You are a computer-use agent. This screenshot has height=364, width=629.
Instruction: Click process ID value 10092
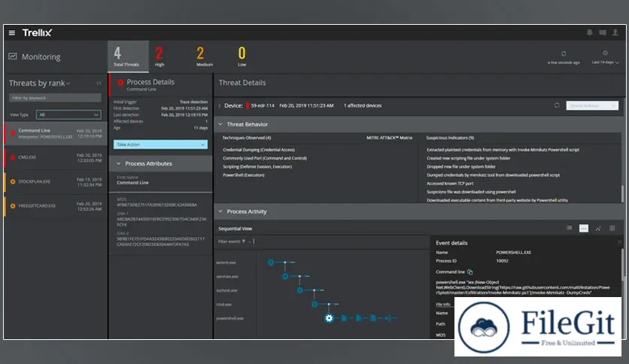tap(503, 261)
